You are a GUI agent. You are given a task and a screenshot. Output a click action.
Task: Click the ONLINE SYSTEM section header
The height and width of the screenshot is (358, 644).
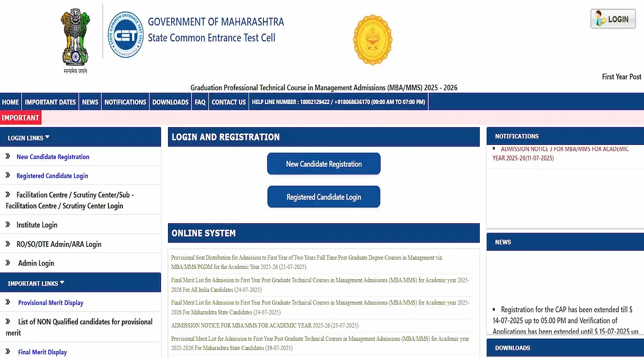tap(324, 233)
